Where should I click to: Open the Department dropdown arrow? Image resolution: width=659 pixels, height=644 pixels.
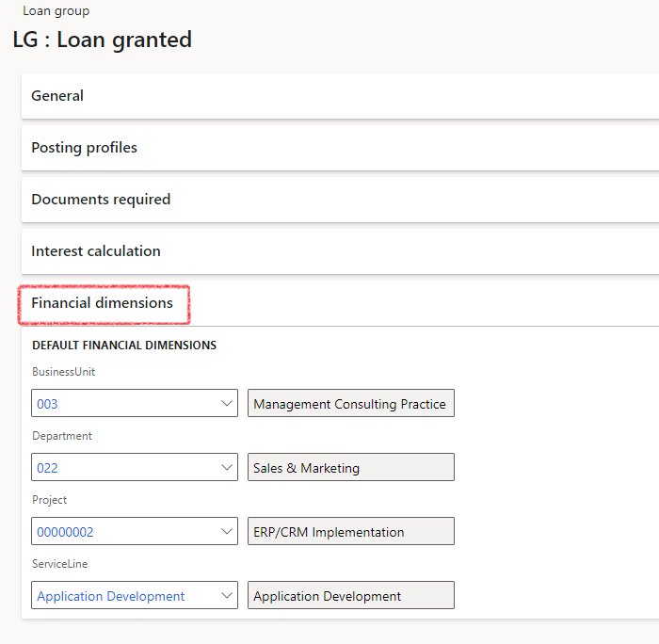pos(227,467)
